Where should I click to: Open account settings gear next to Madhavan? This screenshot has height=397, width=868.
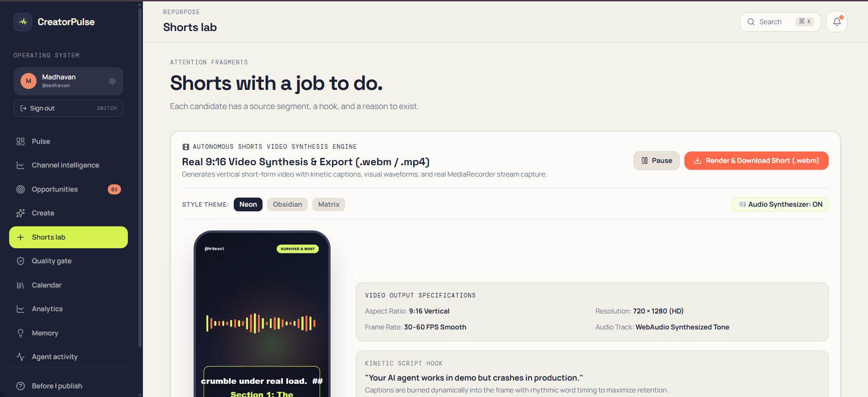click(x=112, y=81)
